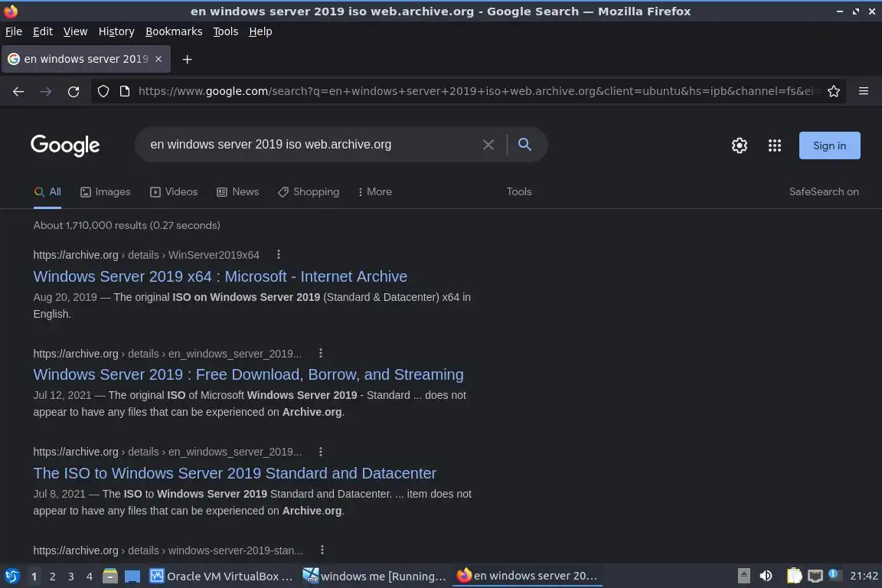Viewport: 882px width, 588px height.
Task: Switch to 'windows me [Running...' taskbar window
Action: pos(374,577)
